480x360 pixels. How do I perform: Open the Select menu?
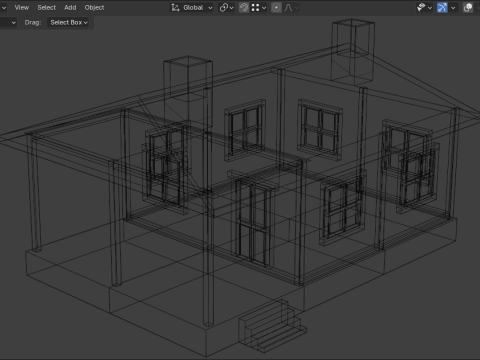coord(47,7)
